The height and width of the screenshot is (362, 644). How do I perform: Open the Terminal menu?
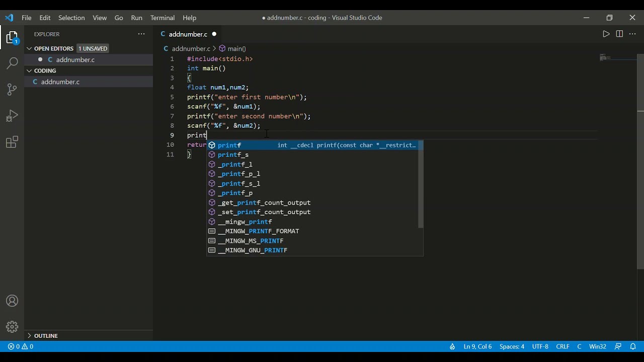click(163, 18)
